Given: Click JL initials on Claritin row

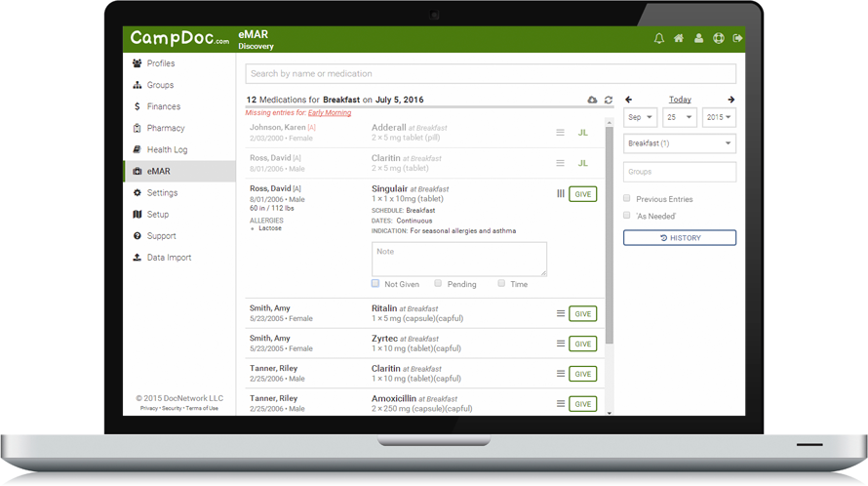Looking at the screenshot, I should 583,164.
